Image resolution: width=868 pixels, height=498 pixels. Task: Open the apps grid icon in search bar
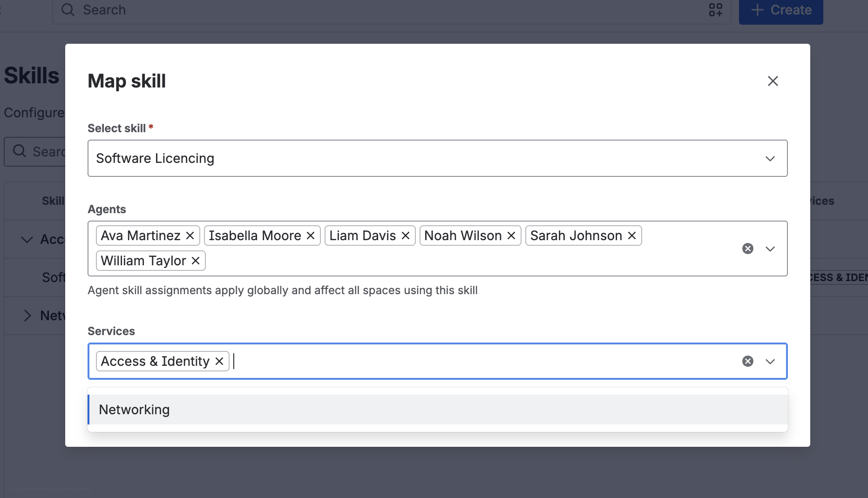pos(716,10)
